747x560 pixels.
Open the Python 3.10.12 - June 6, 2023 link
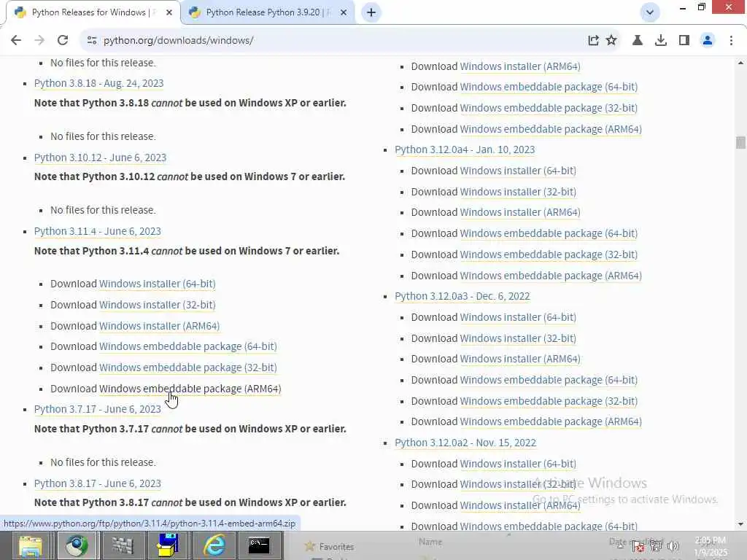click(x=100, y=157)
